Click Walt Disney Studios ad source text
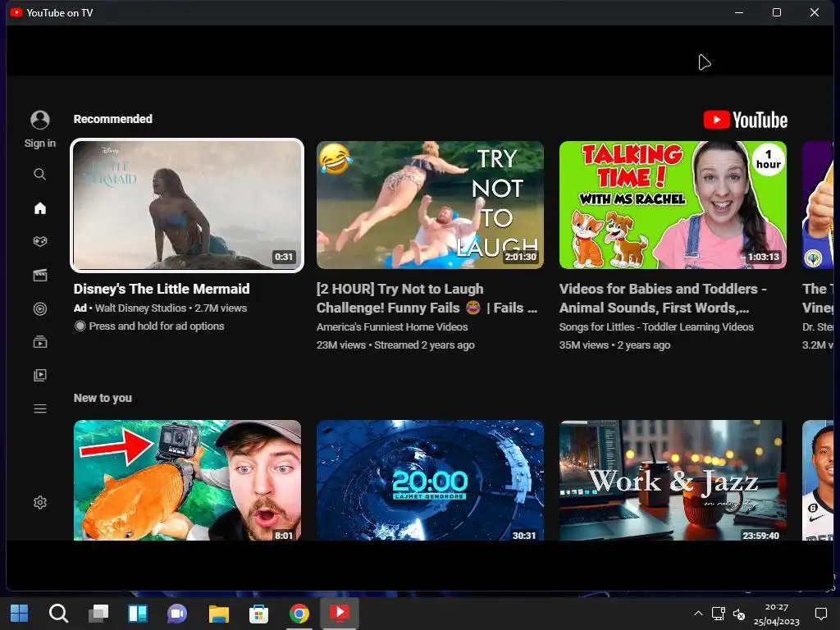 (x=140, y=308)
